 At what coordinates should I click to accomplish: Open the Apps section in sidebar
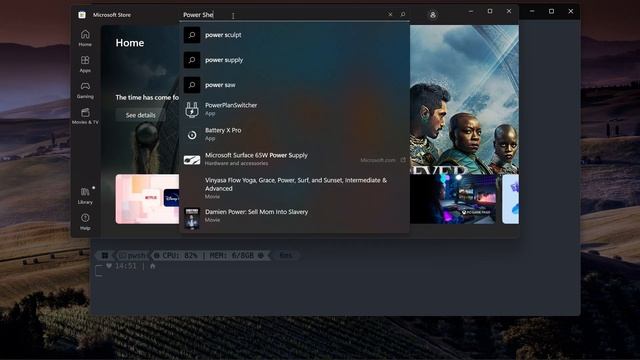[x=85, y=64]
